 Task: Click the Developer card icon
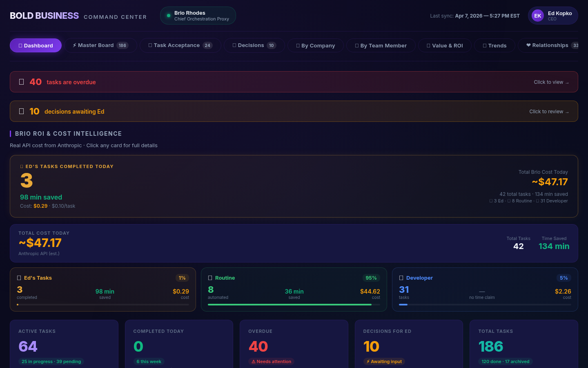click(x=401, y=278)
